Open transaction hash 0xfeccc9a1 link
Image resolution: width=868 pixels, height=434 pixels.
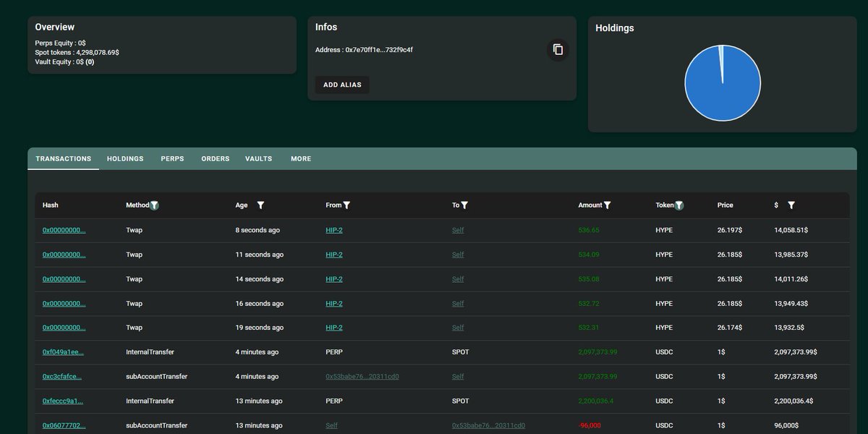63,401
